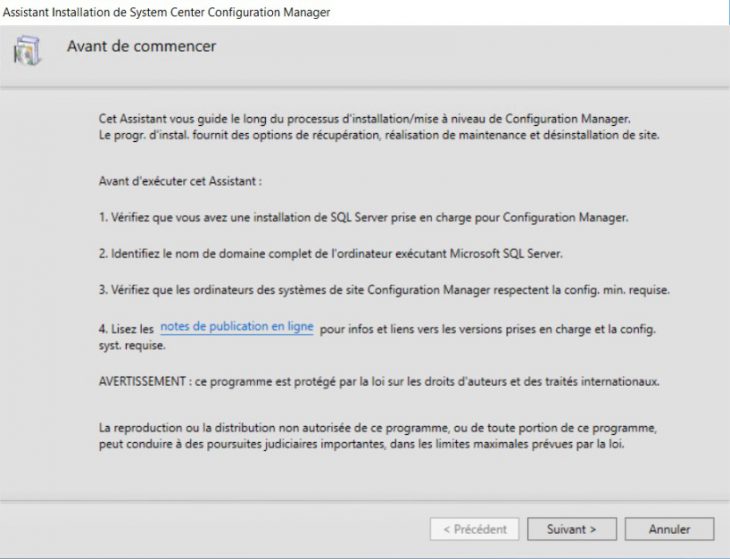
Task: Select step 3 about config. min. requise
Action: 383,290
